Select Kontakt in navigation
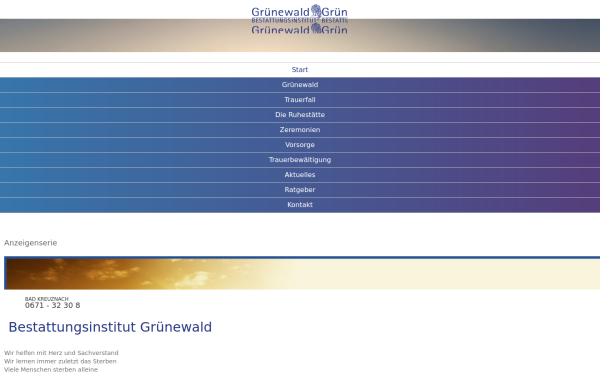The height and width of the screenshot is (375, 600). point(300,205)
